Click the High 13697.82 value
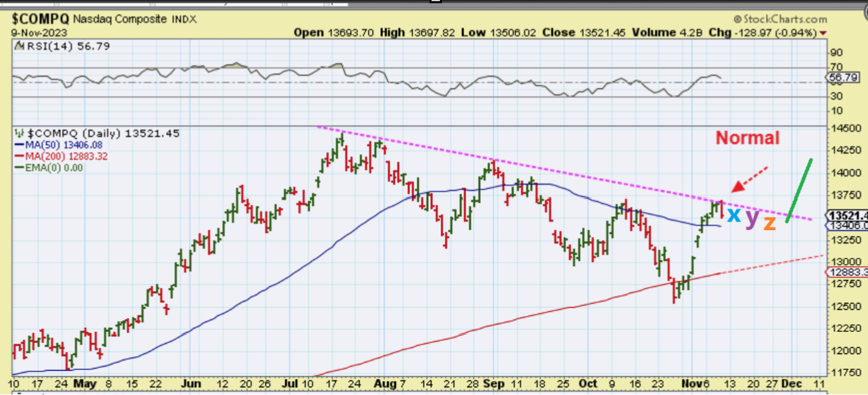 [x=418, y=33]
